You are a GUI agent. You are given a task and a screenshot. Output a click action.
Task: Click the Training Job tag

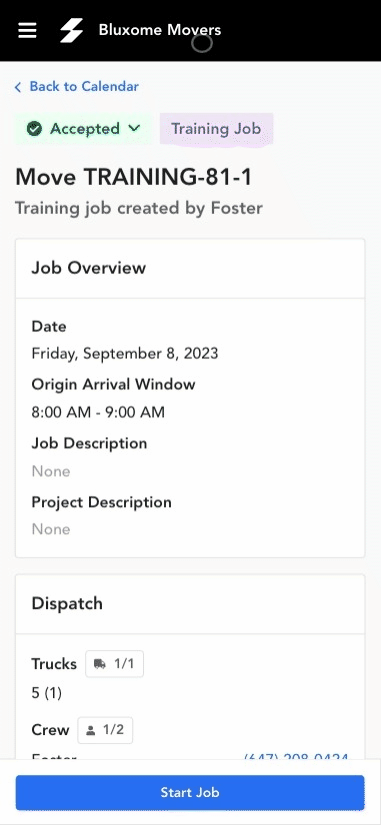point(216,129)
